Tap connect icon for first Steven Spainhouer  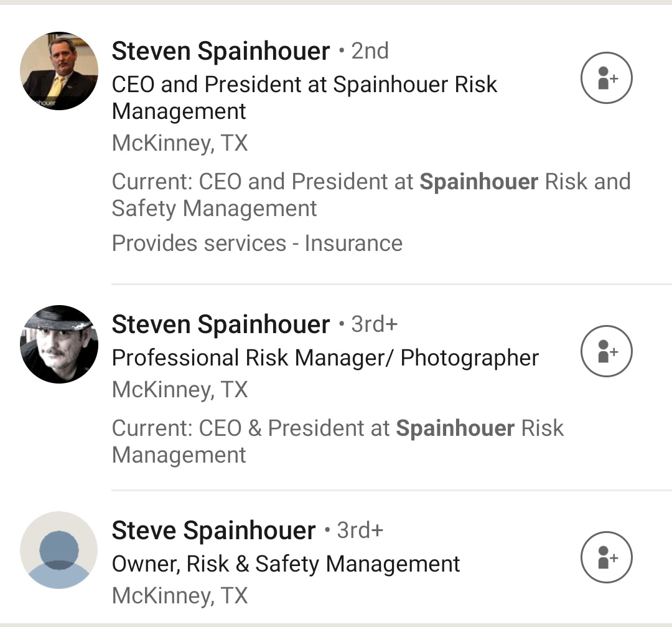607,78
